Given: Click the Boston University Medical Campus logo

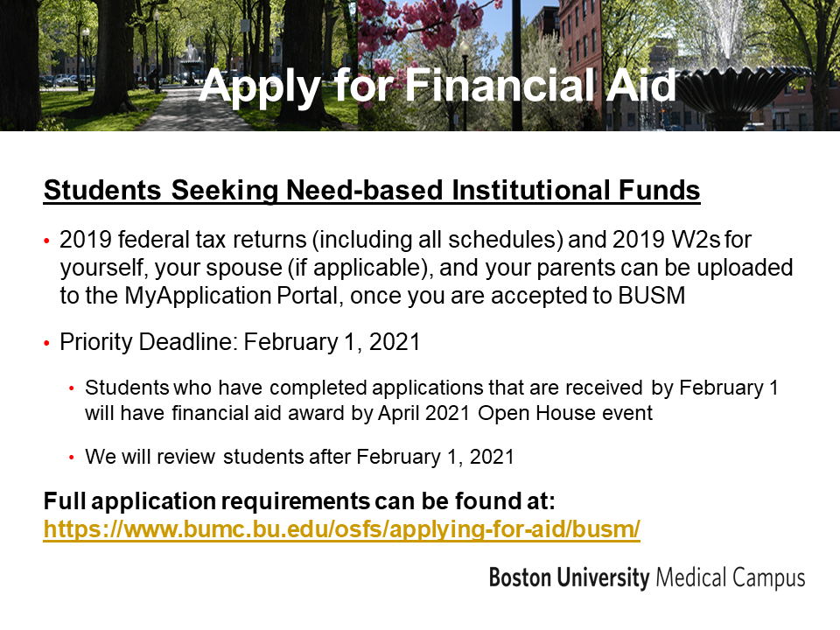Looking at the screenshot, I should point(647,577).
